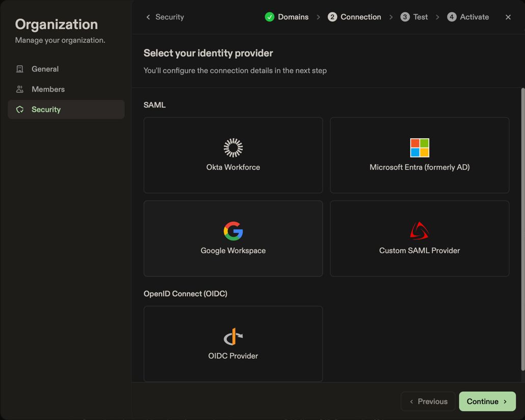Viewport: 525px width, 420px height.
Task: Click the SAML section heading
Action: click(x=154, y=105)
